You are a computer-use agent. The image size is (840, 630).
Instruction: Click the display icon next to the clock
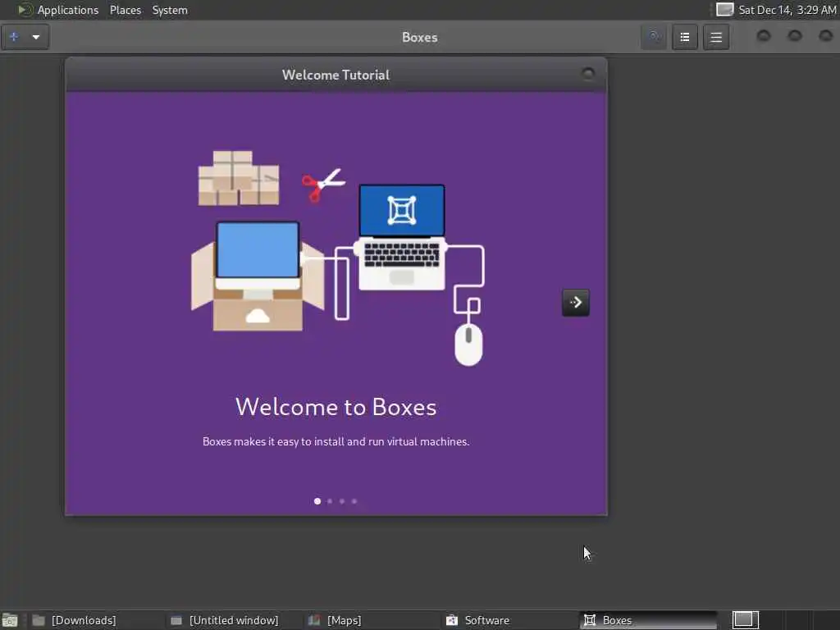pos(725,10)
